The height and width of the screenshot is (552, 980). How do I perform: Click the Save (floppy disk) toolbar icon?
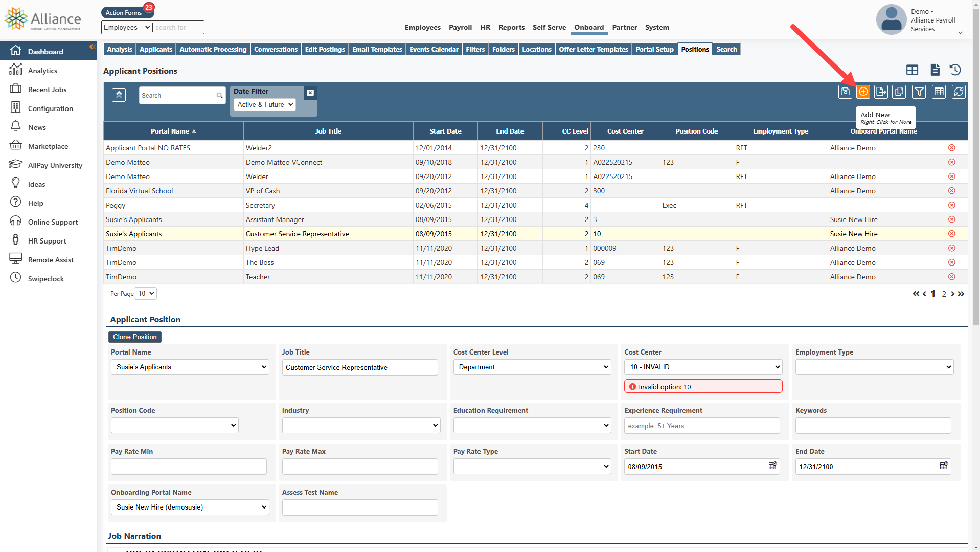tap(845, 92)
